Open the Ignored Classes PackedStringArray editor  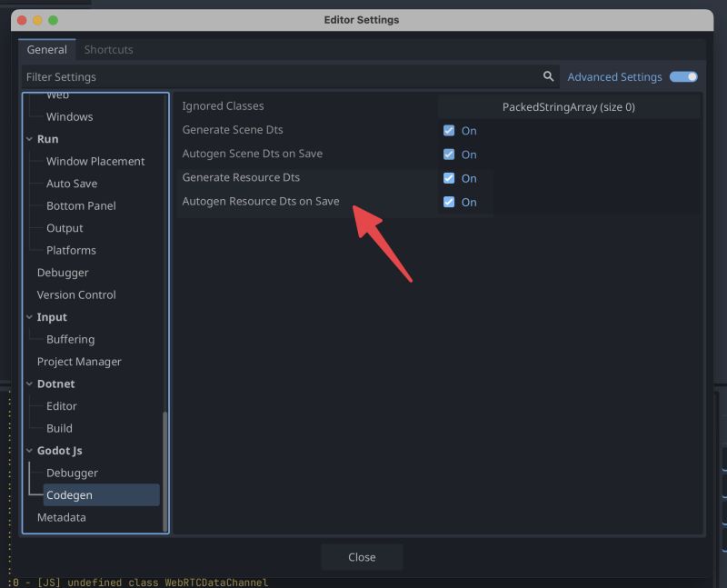[569, 106]
